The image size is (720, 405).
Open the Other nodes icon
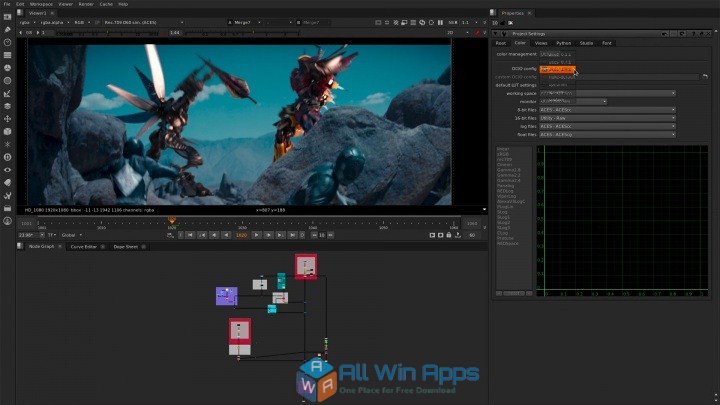[7, 208]
